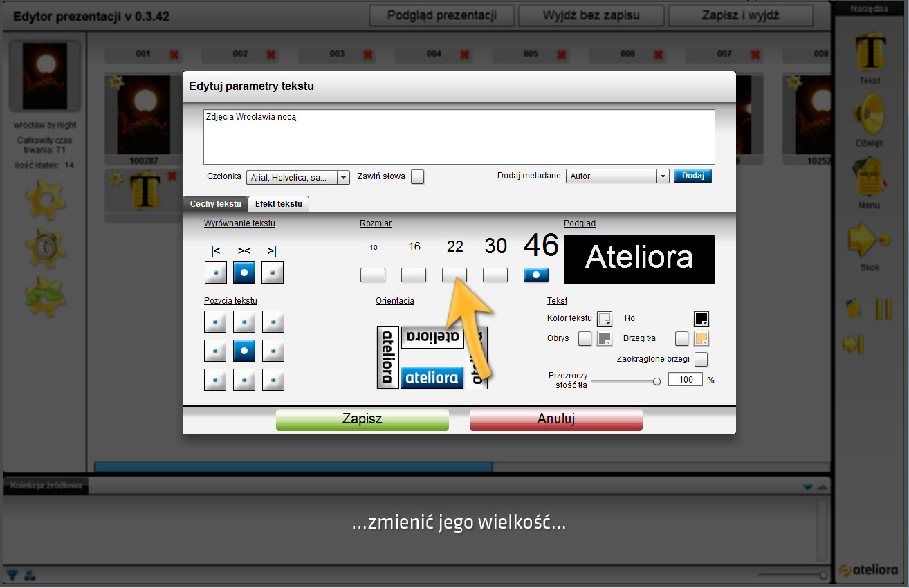909x588 pixels.
Task: Toggle the Zaokrąglone brzegi checkbox
Action: tap(701, 359)
